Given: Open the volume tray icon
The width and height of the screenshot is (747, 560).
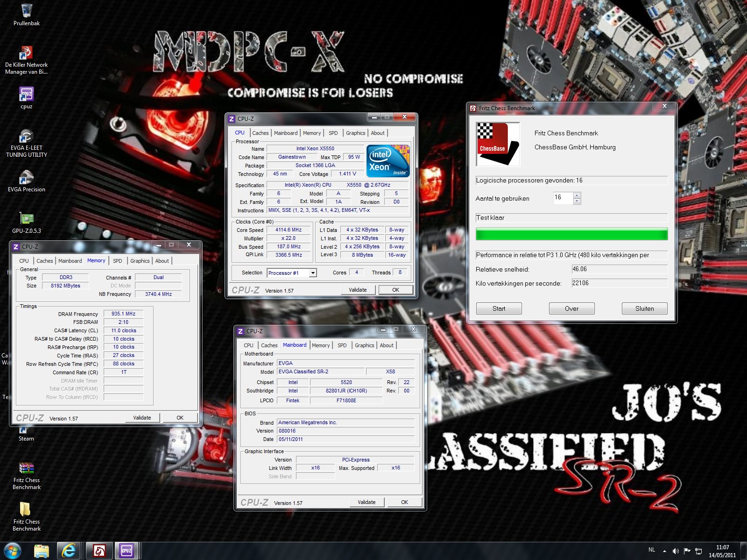Looking at the screenshot, I should [x=675, y=551].
